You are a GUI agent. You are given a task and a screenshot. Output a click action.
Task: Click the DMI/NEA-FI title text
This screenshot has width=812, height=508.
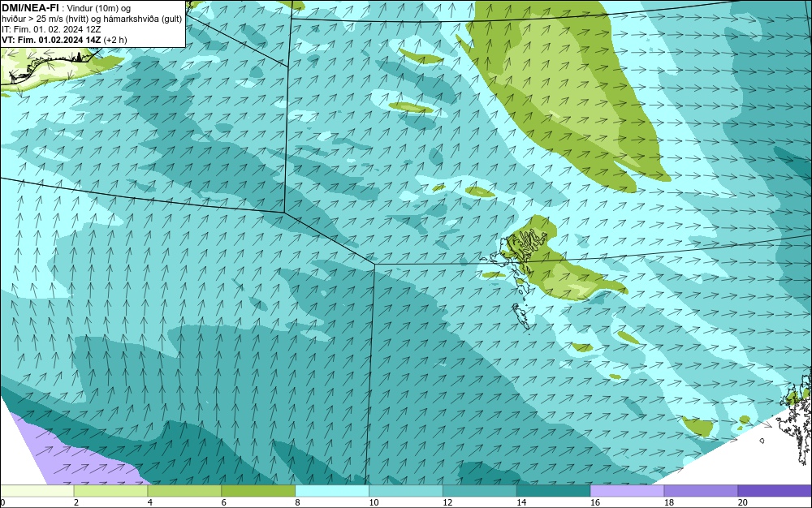click(30, 8)
